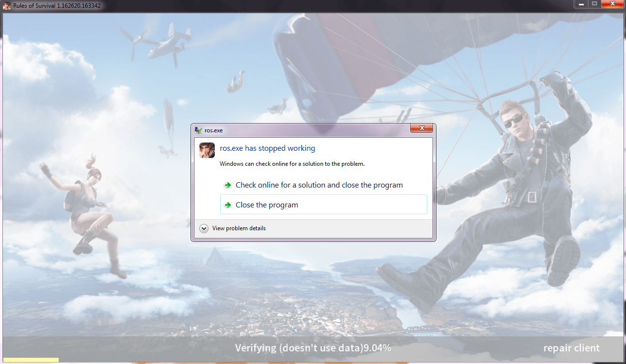Click the ros.exe game icon in dialog
Viewport: 626px width, 364px height.
207,150
